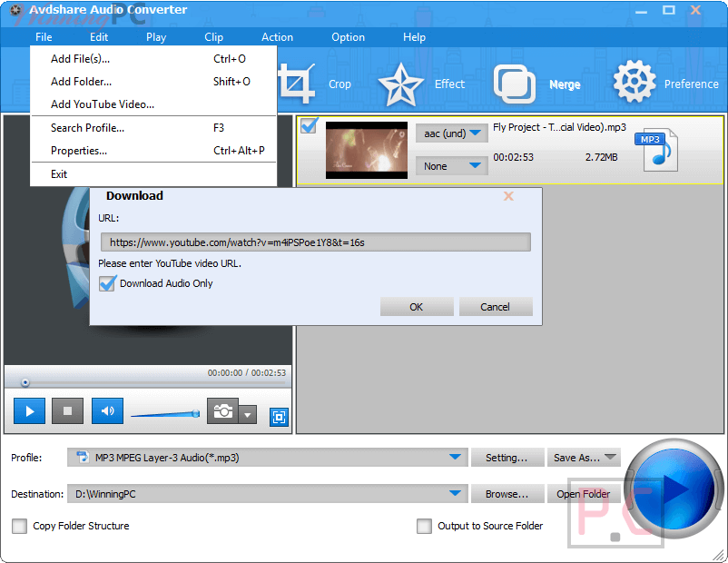This screenshot has width=728, height=563.
Task: Uncheck the Fly Project file checkbox
Action: [x=309, y=126]
